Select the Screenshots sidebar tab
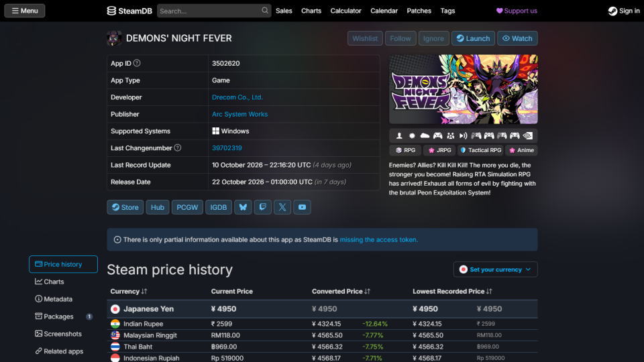 point(63,334)
